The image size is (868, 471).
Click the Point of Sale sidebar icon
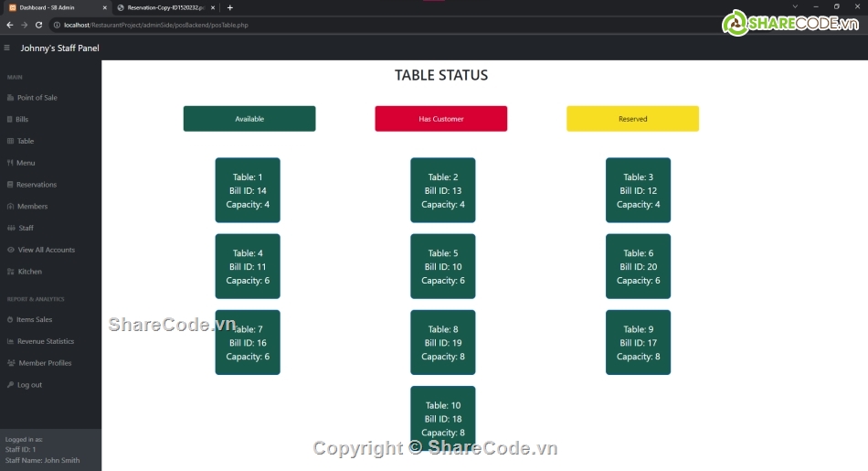(x=10, y=98)
